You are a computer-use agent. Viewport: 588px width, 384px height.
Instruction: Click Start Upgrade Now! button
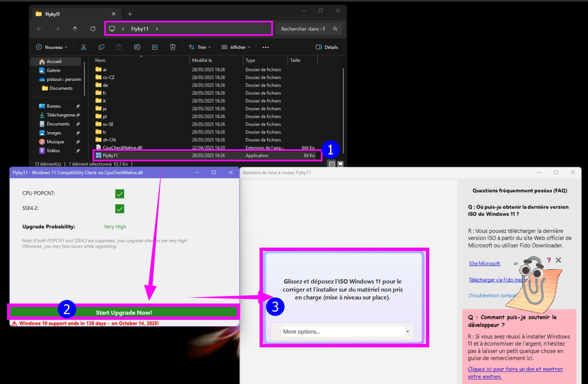[124, 312]
